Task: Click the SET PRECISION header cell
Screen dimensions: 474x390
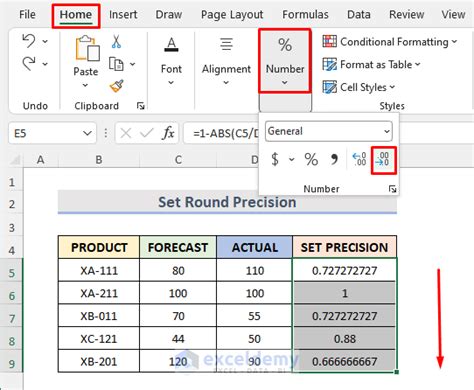Action: click(x=344, y=247)
